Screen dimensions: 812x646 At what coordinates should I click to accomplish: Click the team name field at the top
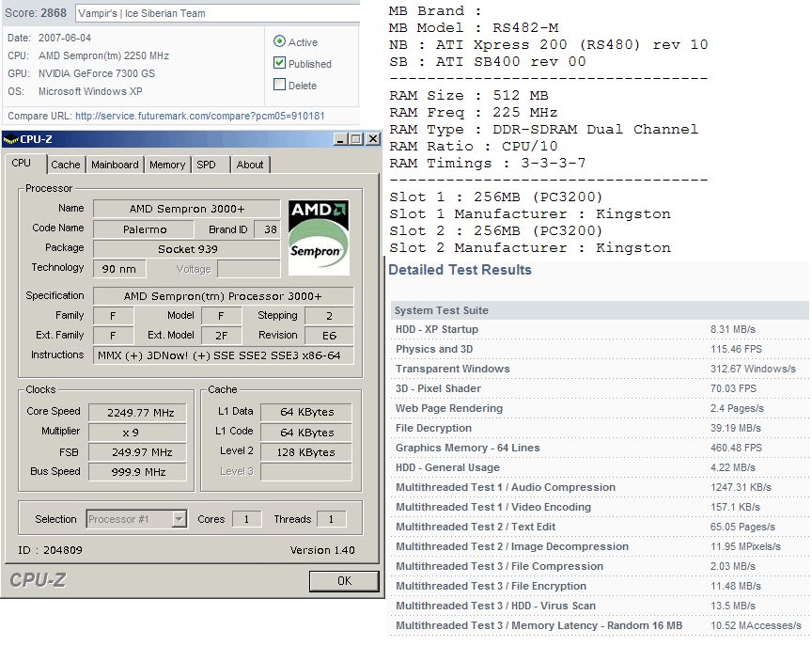(x=217, y=13)
